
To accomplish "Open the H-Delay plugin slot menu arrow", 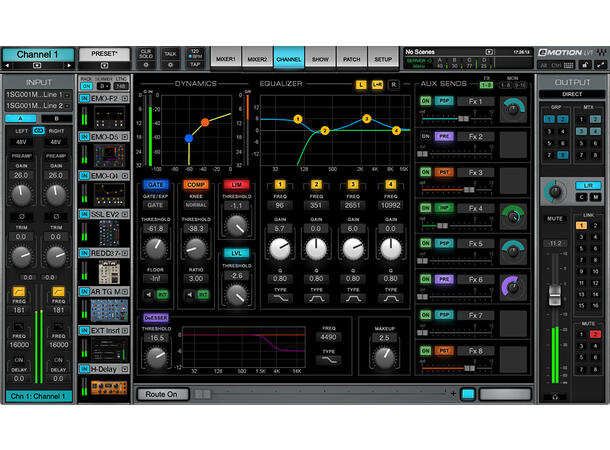I will click(124, 369).
